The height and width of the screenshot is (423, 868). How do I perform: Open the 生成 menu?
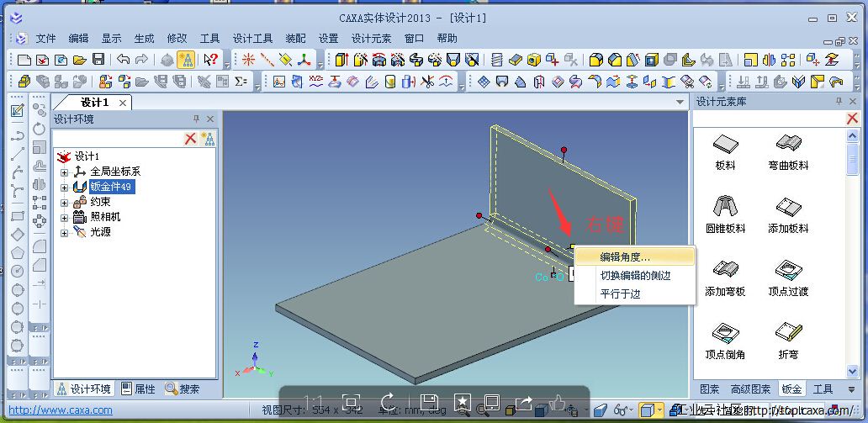[x=144, y=38]
